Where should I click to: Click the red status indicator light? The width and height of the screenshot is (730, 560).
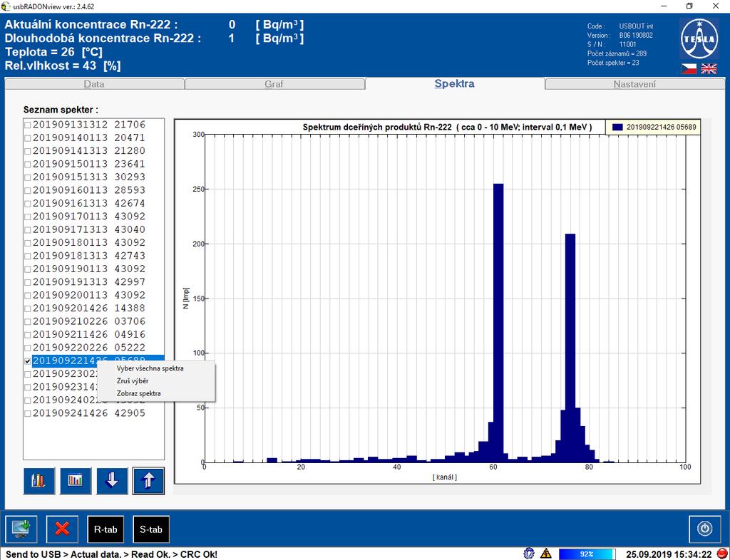722,554
